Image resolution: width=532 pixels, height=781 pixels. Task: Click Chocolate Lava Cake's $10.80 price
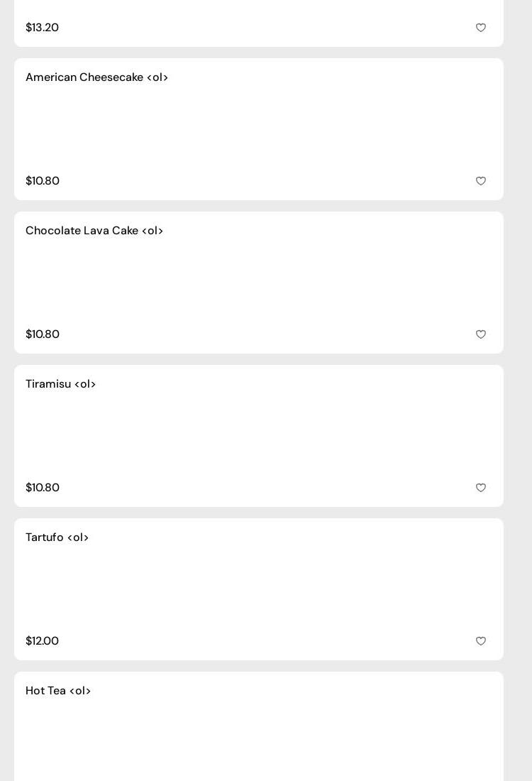pos(43,334)
